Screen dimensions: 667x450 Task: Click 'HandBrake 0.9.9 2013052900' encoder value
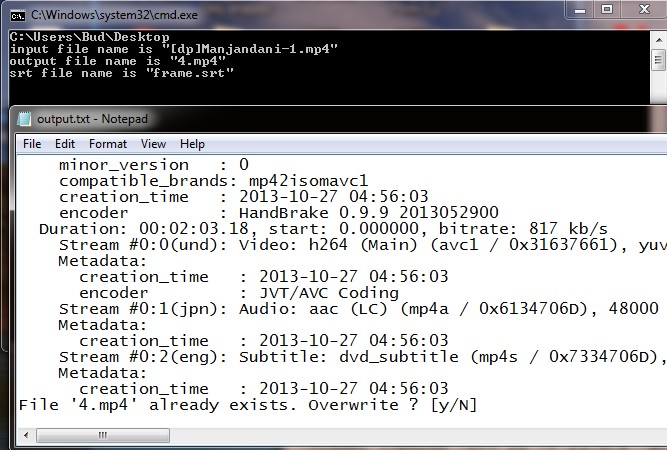tap(368, 212)
